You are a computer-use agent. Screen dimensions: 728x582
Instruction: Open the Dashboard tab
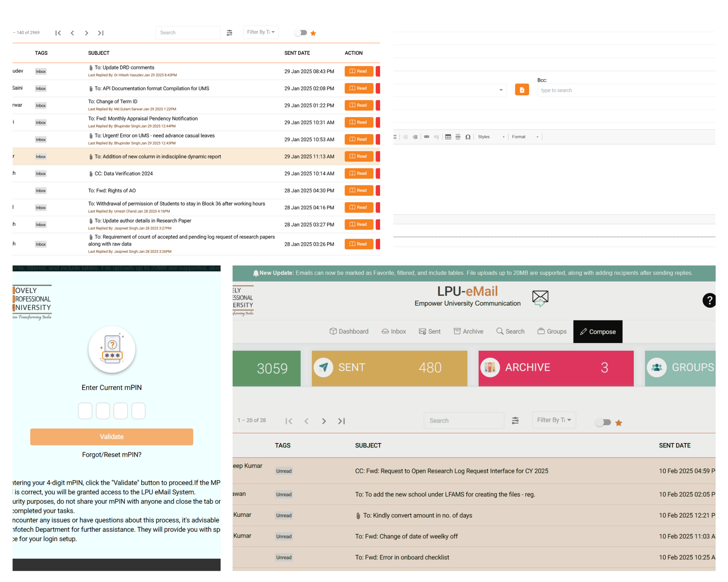349,331
